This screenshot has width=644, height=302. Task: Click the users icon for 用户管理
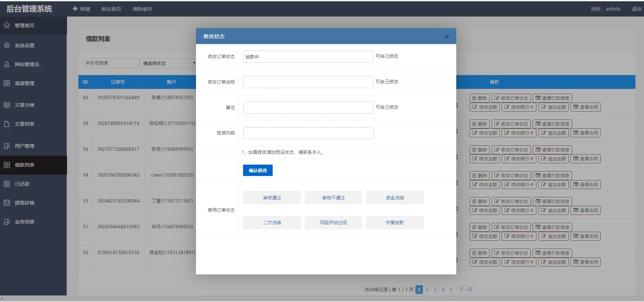point(7,146)
